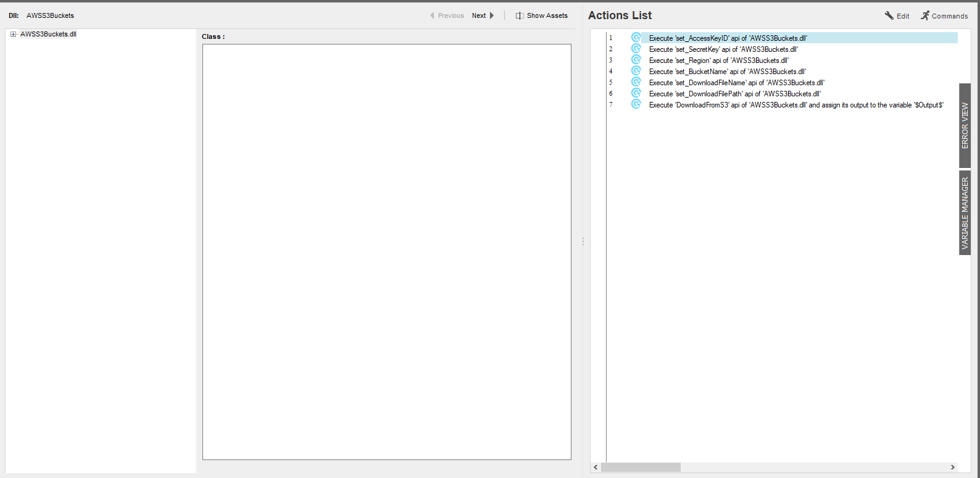
Task: Click line number 4 in Actions List
Action: click(611, 71)
